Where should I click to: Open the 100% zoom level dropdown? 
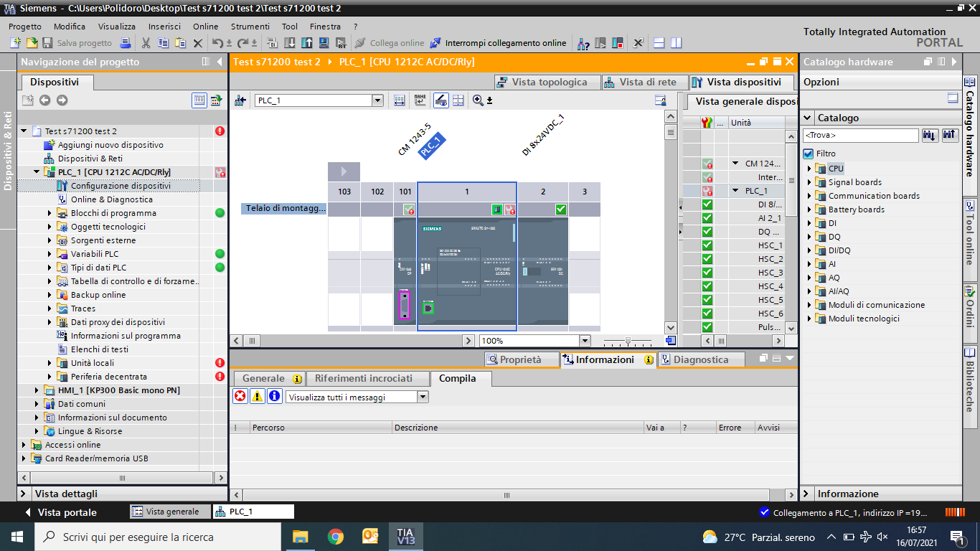tap(585, 341)
